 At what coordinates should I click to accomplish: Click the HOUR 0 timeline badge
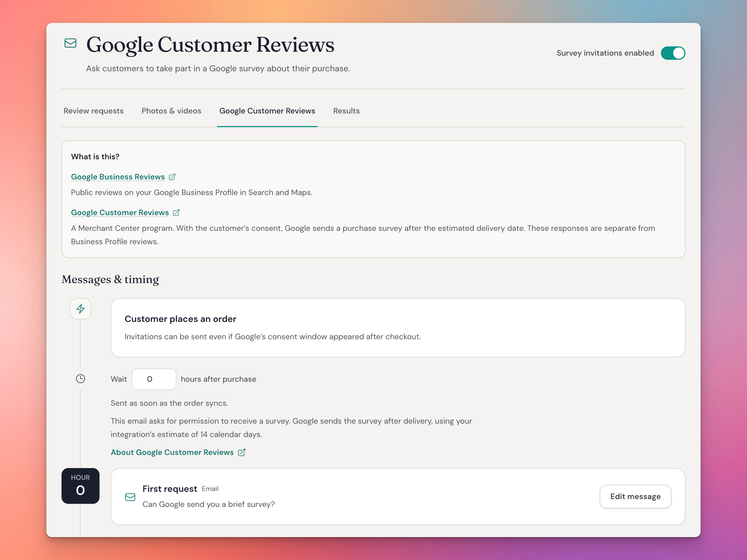point(80,486)
